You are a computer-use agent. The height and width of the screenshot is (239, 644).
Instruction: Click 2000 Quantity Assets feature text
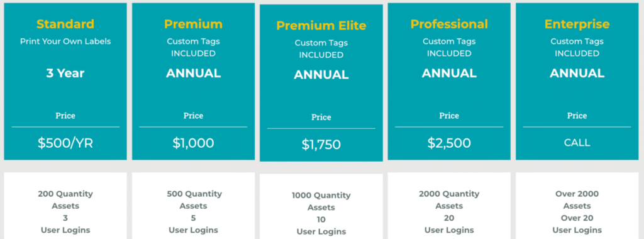pyautogui.click(x=449, y=199)
